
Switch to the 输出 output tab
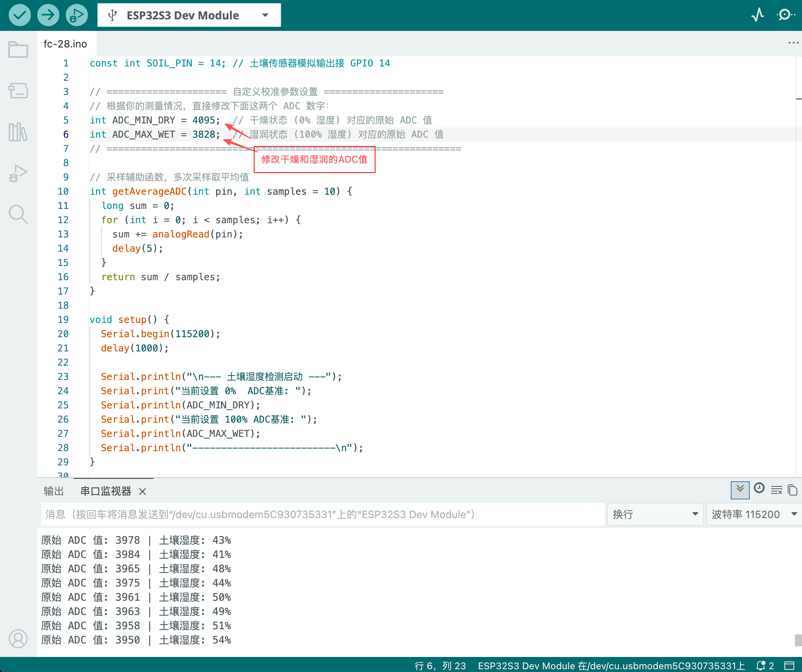54,491
